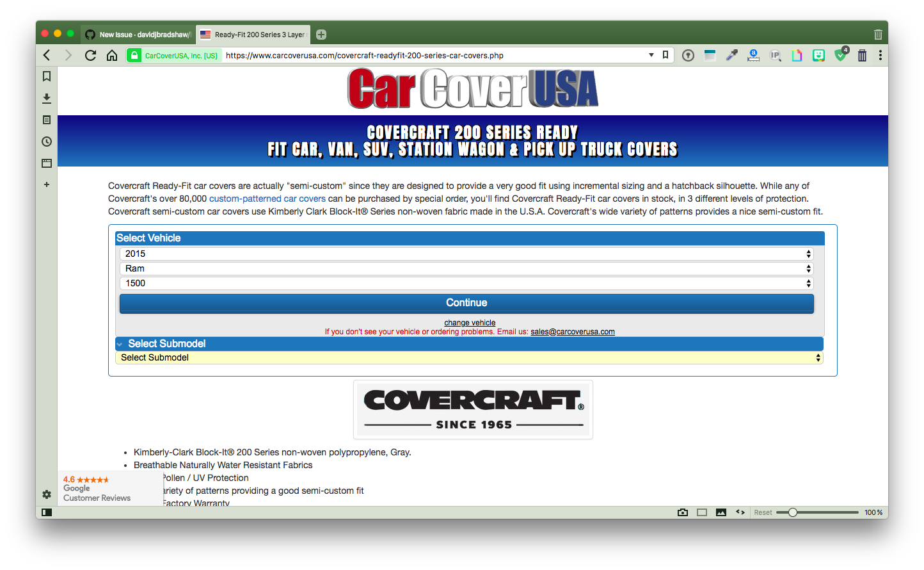
Task: Click the forward navigation arrow
Action: coord(68,55)
